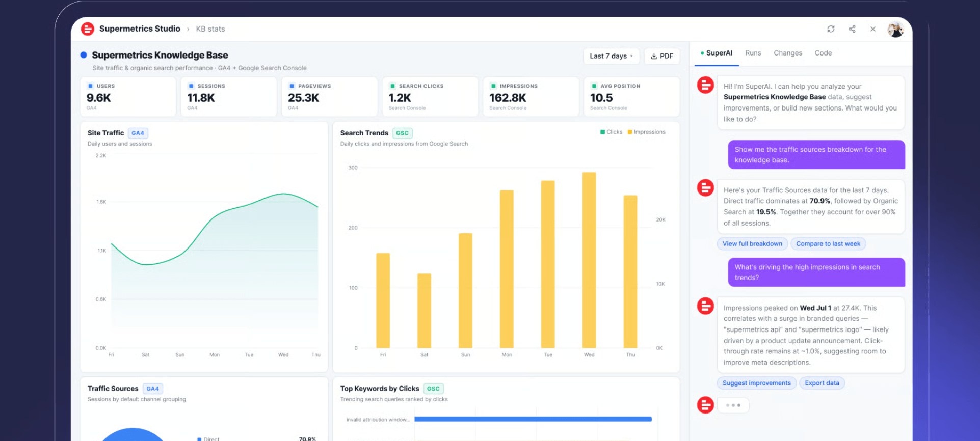Click the green Clicks legend color swatch
This screenshot has height=441, width=980.
[x=602, y=132]
